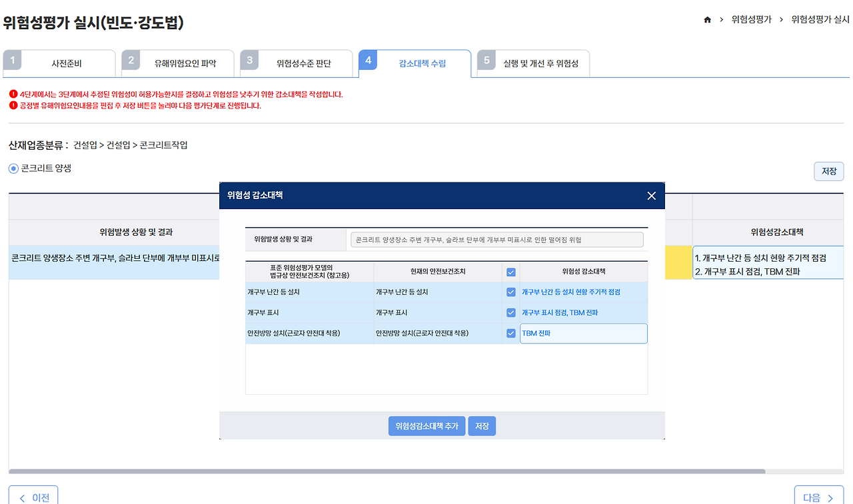Click the home icon in the breadcrumb
The width and height of the screenshot is (853, 504).
(708, 20)
